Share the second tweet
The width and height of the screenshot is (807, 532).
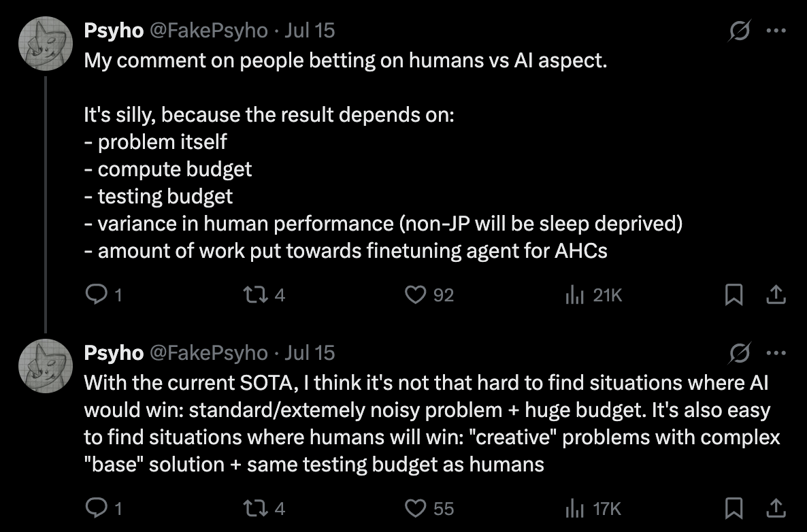(x=776, y=508)
